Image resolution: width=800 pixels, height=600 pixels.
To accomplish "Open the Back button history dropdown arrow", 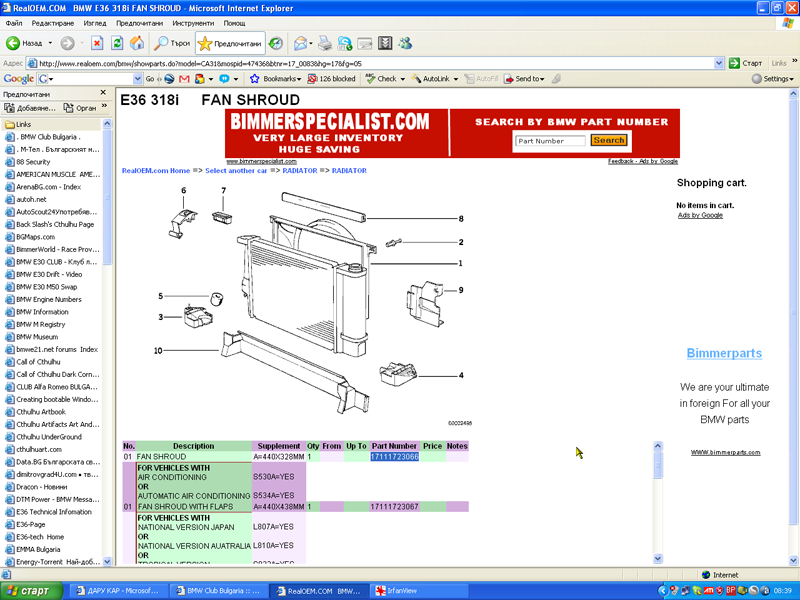I will (x=50, y=43).
